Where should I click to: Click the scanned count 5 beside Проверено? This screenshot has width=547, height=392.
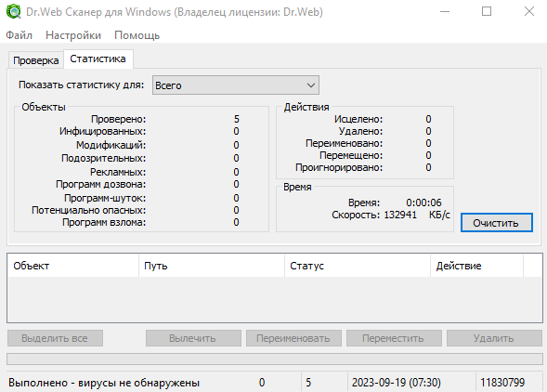[x=237, y=120]
